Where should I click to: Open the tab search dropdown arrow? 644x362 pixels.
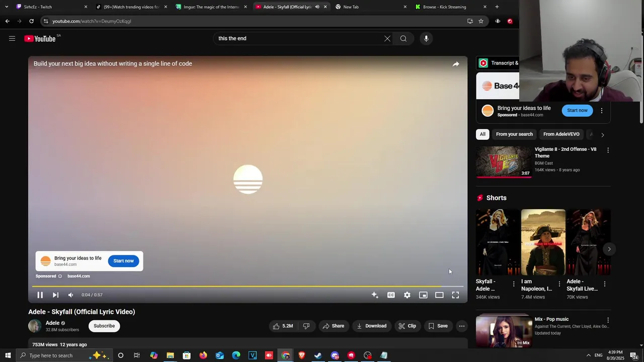point(7,7)
